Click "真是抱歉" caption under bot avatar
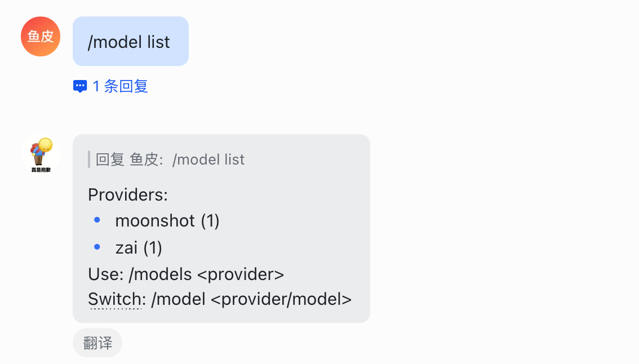Screen dimensions: 639x364 tap(41, 169)
